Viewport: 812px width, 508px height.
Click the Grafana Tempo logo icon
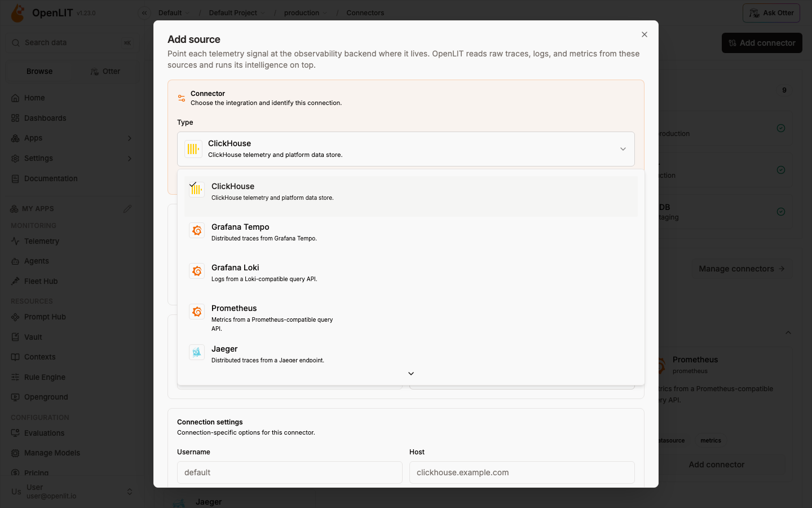(197, 230)
